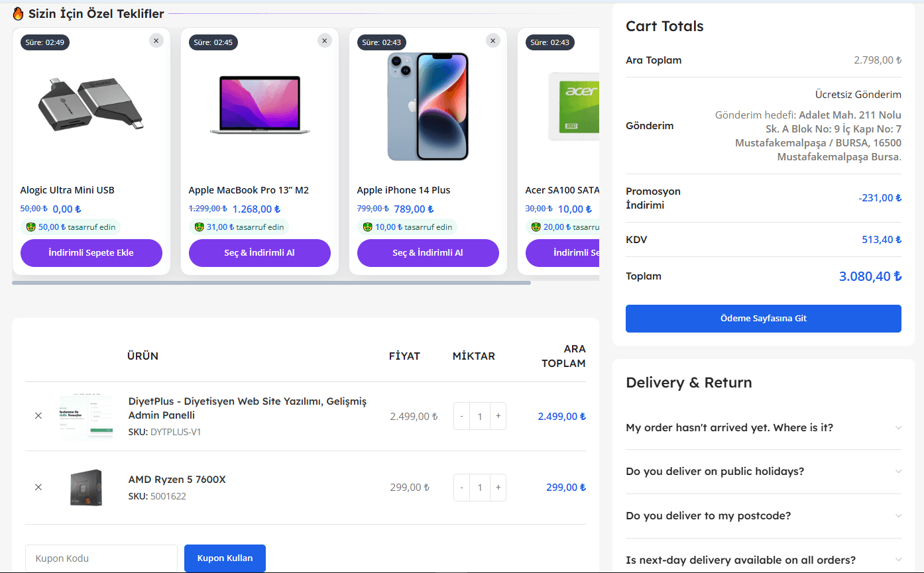Increase DiyetPlus quantity with plus button
924x573 pixels.
(x=498, y=416)
